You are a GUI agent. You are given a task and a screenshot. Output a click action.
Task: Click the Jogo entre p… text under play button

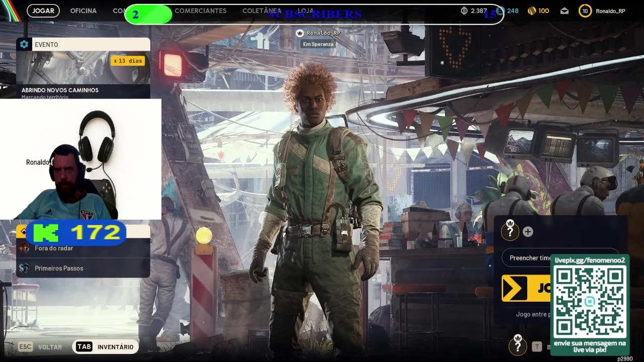[x=533, y=314]
